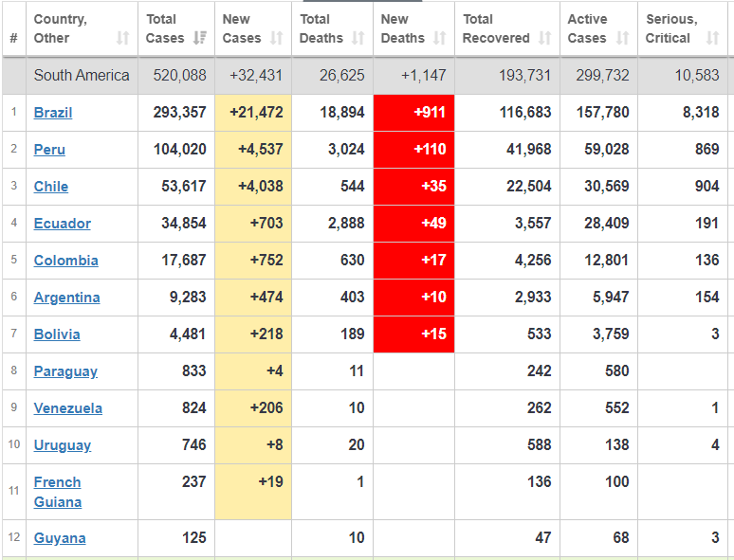Image resolution: width=734 pixels, height=560 pixels.
Task: Open the Brazil country link
Action: [x=53, y=113]
